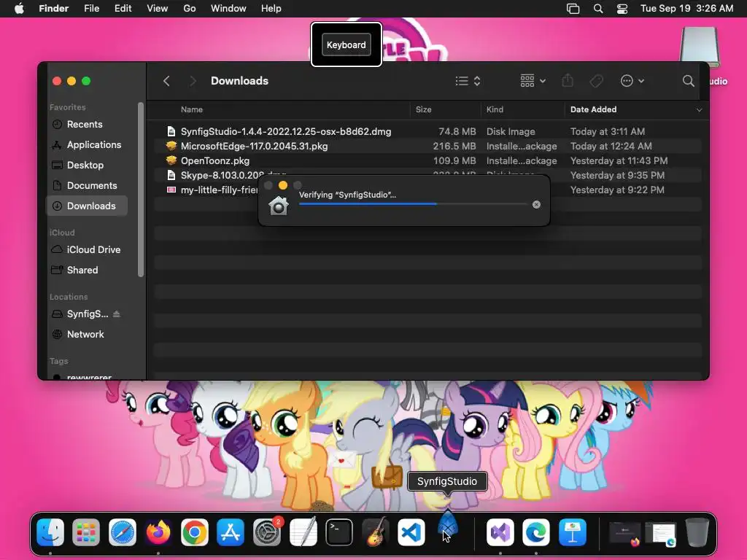Image resolution: width=747 pixels, height=560 pixels.
Task: Cancel the SynfigStudio verification
Action: click(x=536, y=204)
